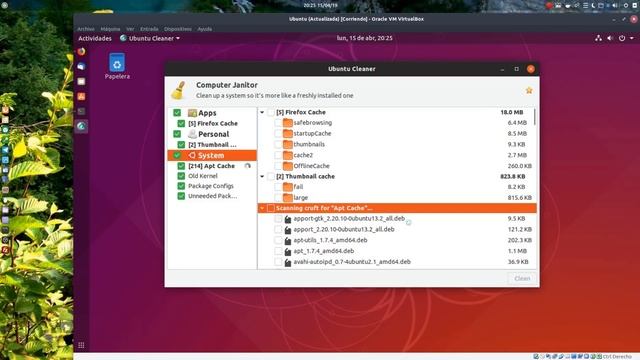Image resolution: width=640 pixels, height=360 pixels.
Task: Uncheck the Unneeded Pack... checkbox
Action: 181,196
